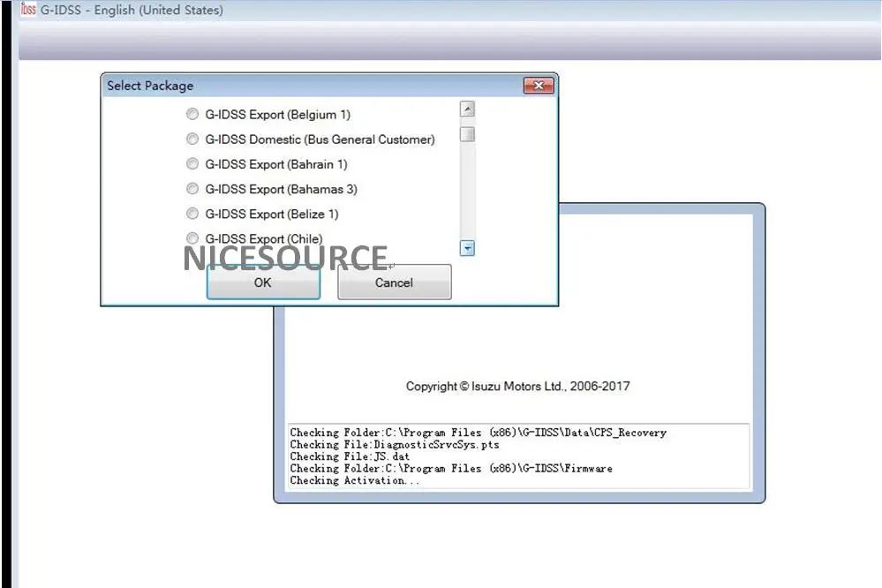Click the Firmware folder log line

point(451,468)
